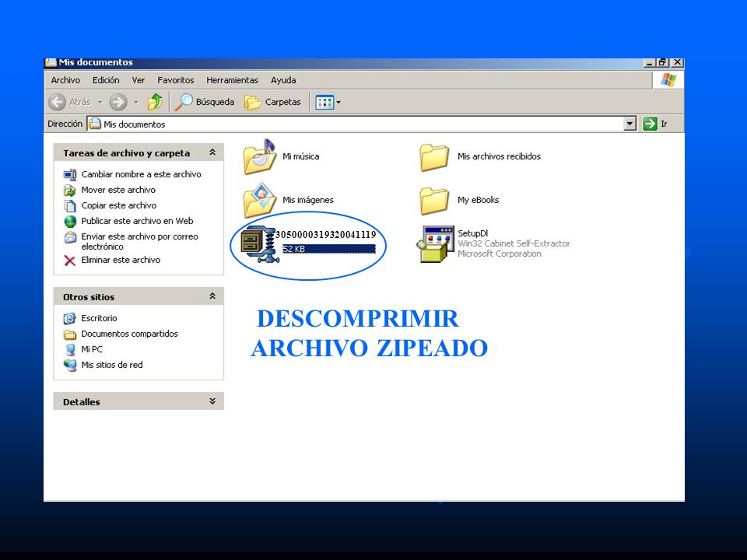The width and height of the screenshot is (747, 560).
Task: Open the Archivo menu
Action: click(65, 80)
